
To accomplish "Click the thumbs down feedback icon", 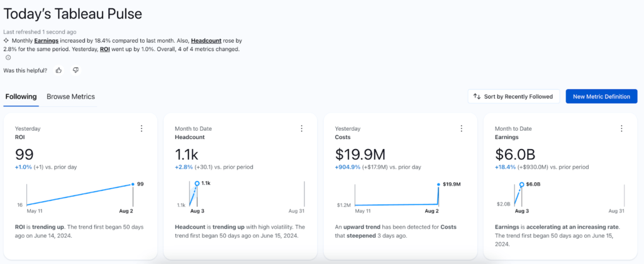I will [75, 70].
